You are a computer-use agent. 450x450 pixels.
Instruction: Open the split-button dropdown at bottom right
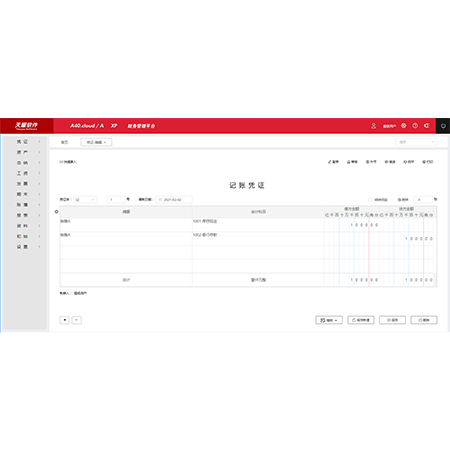[329, 320]
